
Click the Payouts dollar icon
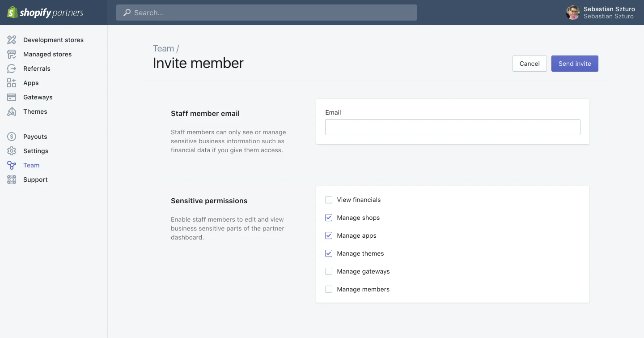(12, 136)
